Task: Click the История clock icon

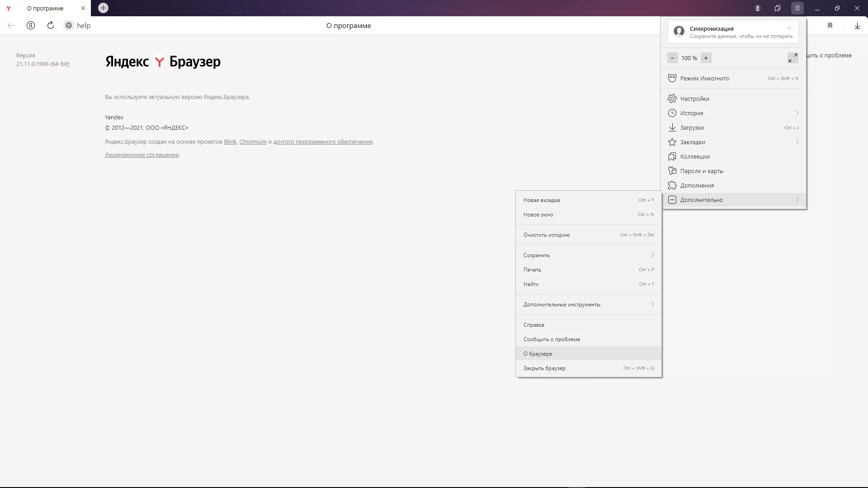Action: pyautogui.click(x=672, y=113)
